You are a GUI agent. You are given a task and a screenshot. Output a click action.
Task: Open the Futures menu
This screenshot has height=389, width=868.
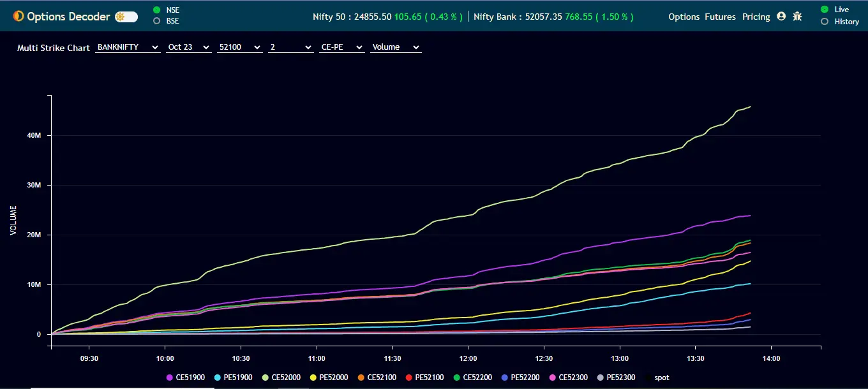click(720, 17)
